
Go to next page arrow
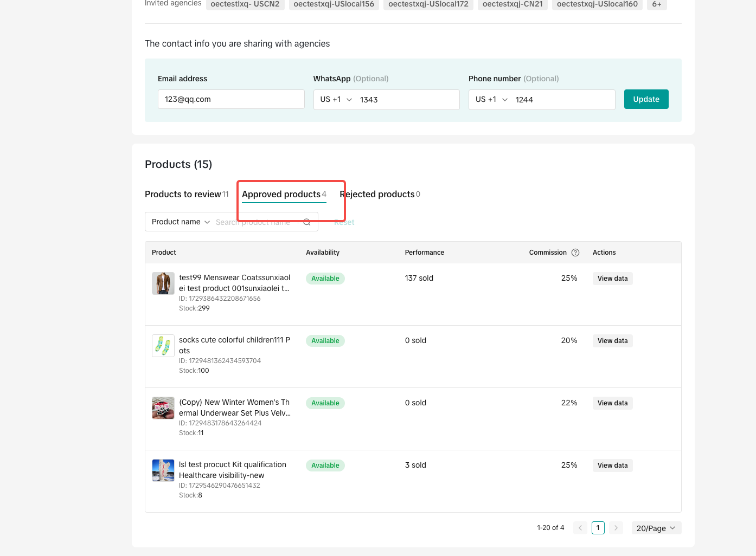click(616, 528)
